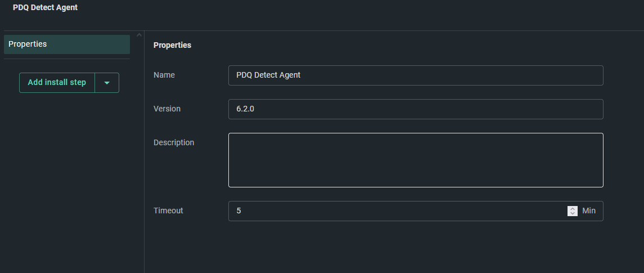The height and width of the screenshot is (273, 644).
Task: Open the Add install step dropdown arrow
Action: coord(107,83)
